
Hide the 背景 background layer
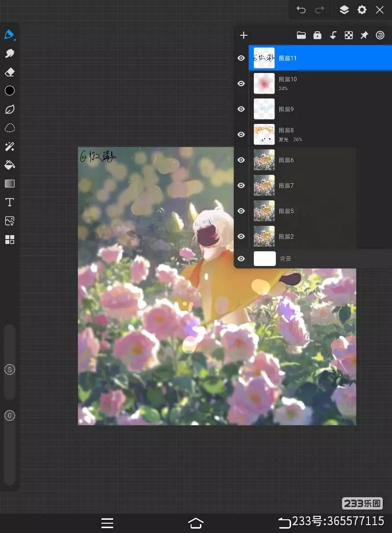241,259
